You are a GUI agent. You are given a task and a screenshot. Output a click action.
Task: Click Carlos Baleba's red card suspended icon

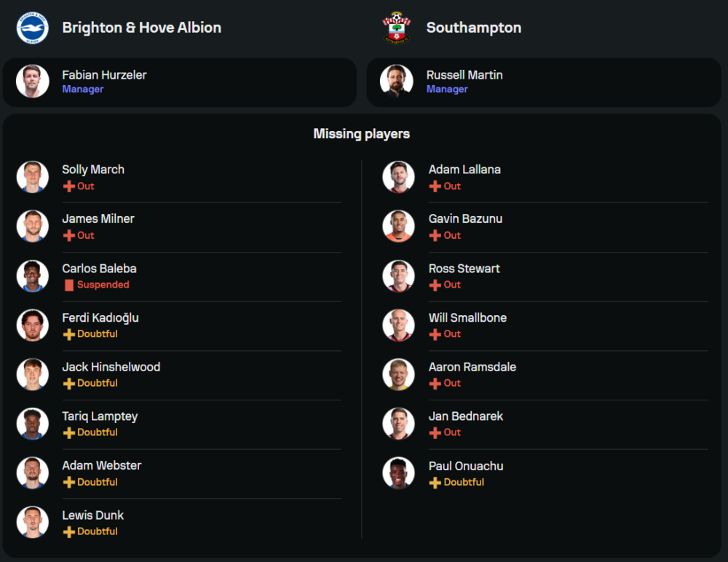point(69,285)
